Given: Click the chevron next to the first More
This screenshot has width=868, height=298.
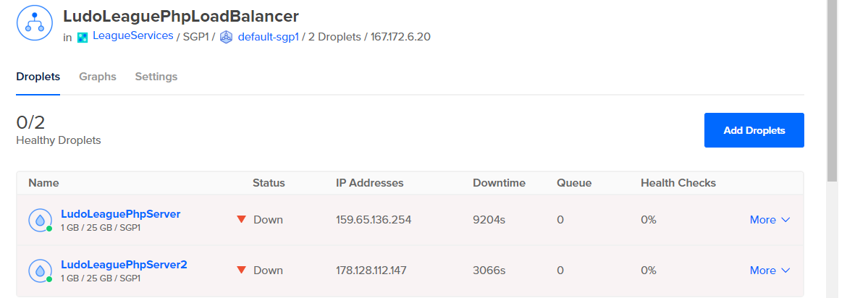Looking at the screenshot, I should tap(785, 220).
